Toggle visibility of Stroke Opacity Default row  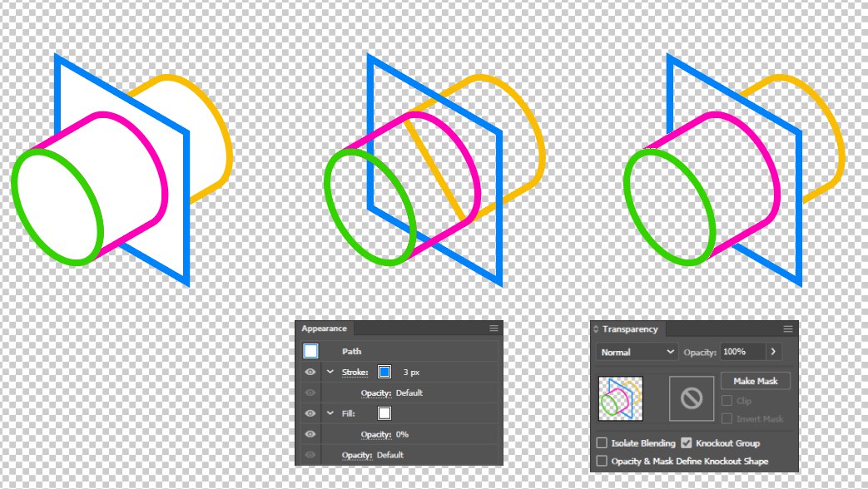click(310, 393)
